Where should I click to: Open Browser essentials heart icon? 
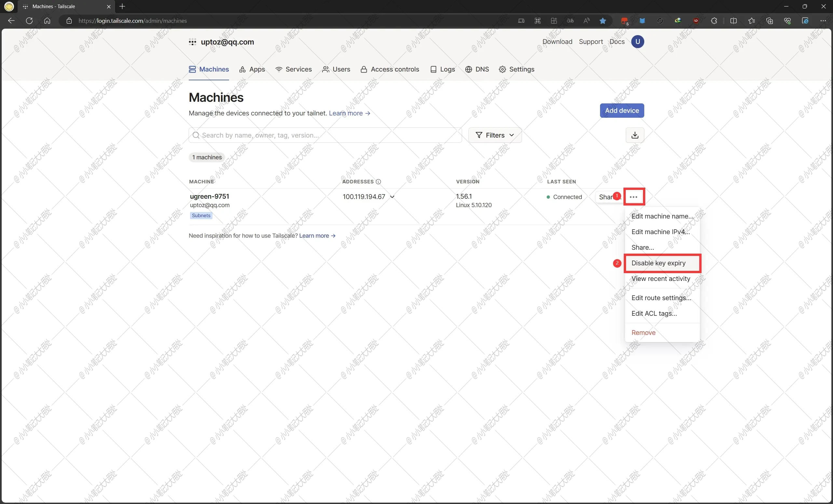(787, 20)
